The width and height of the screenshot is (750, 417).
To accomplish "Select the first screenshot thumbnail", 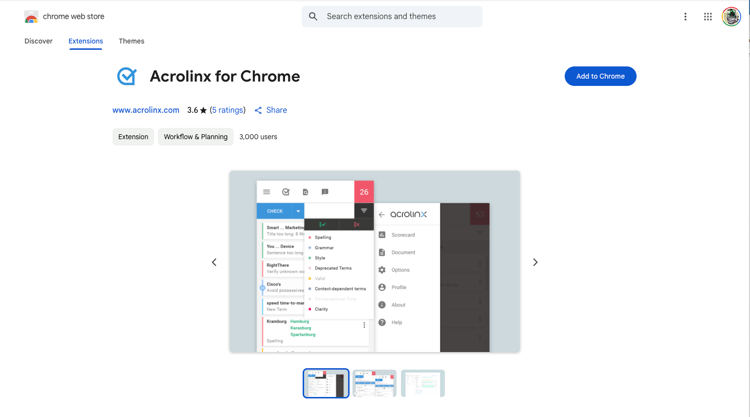I will tap(326, 383).
